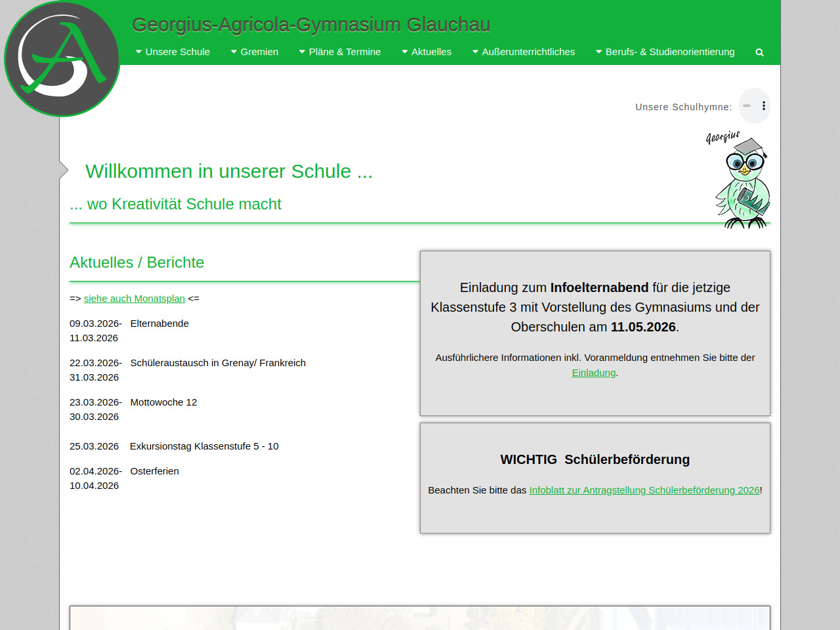Screen dimensions: 840x630
Task: Follow the 'siehe auch Monatsplan' link
Action: click(x=135, y=299)
